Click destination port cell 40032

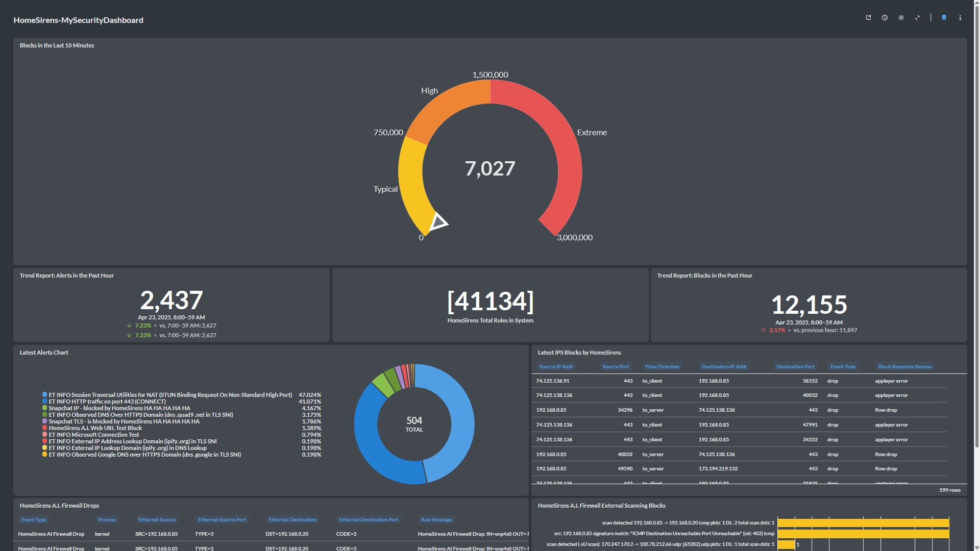810,395
